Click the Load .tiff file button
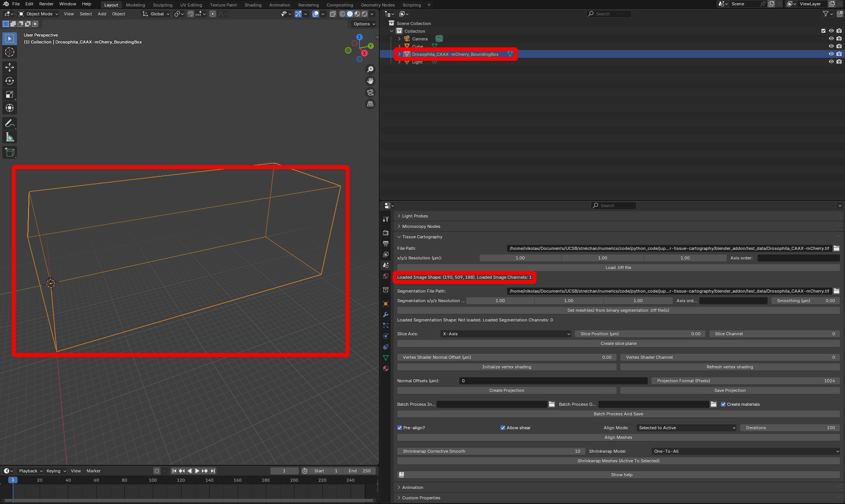This screenshot has width=845, height=504. [x=618, y=268]
